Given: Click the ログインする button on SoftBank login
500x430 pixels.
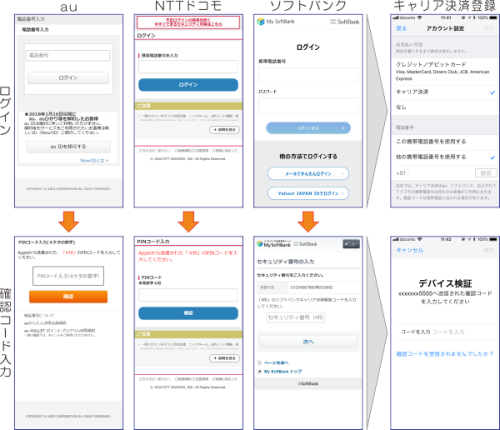Looking at the screenshot, I should (308, 128).
